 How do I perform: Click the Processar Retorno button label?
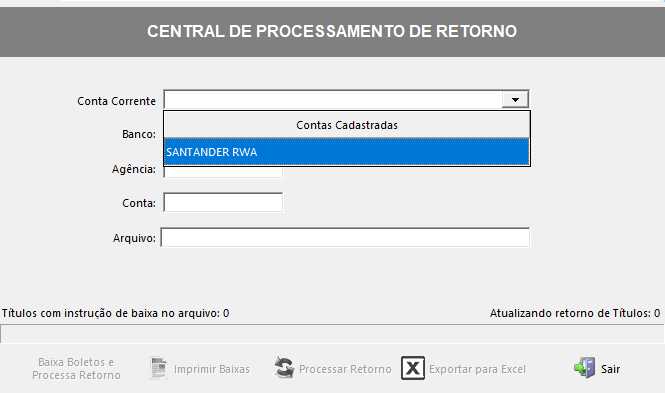tap(345, 369)
